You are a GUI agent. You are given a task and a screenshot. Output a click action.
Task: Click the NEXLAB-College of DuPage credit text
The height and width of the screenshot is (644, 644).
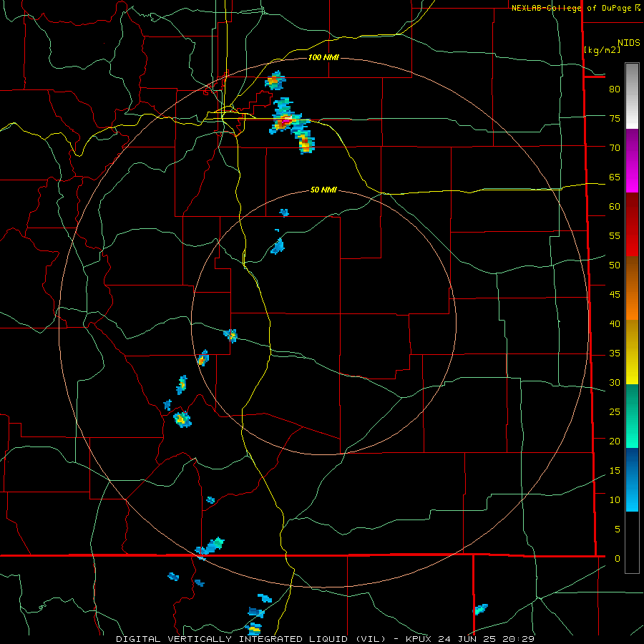click(571, 8)
